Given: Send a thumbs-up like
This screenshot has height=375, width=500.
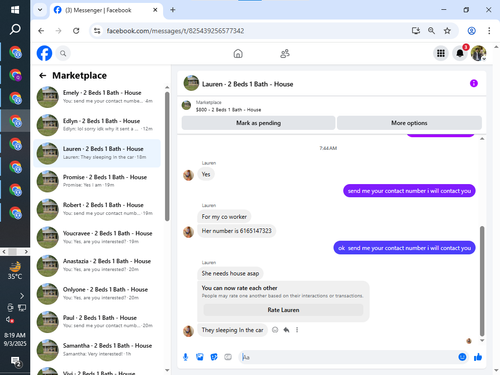Looking at the screenshot, I should pos(478,357).
